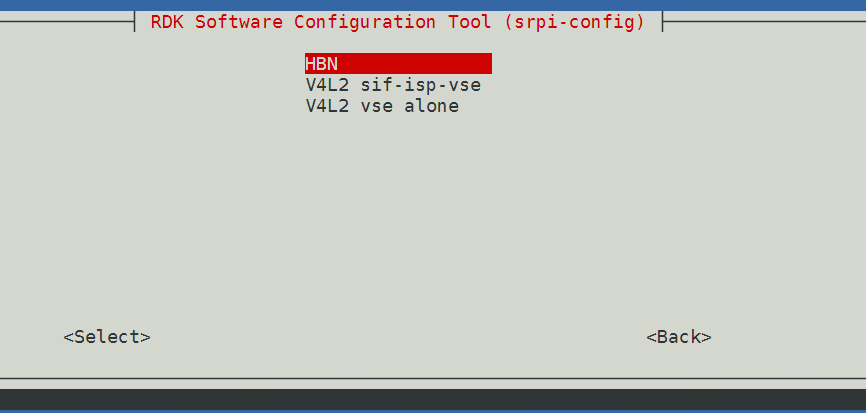Click the blue terminal bar above the dialog
This screenshot has width=866, height=413.
tap(433, 5)
